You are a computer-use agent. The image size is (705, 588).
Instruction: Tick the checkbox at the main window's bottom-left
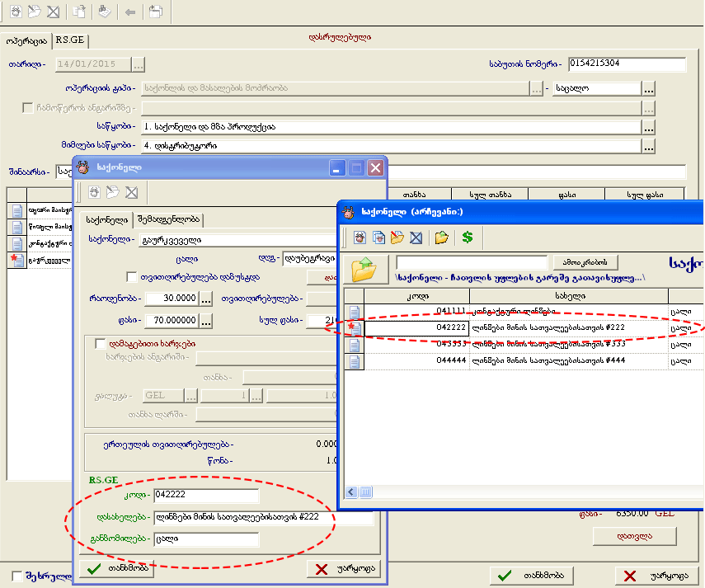[17, 576]
